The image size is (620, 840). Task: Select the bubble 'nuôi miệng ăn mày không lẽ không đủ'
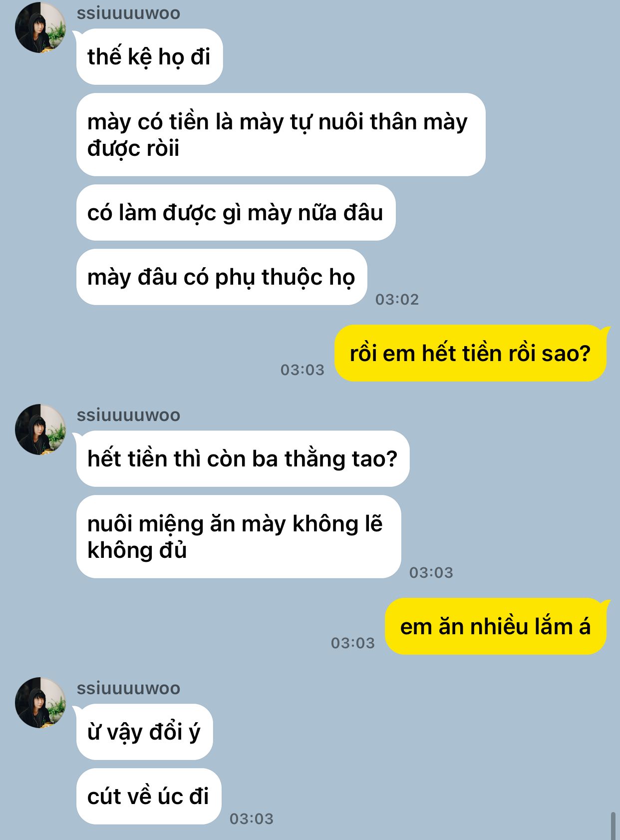click(x=239, y=536)
